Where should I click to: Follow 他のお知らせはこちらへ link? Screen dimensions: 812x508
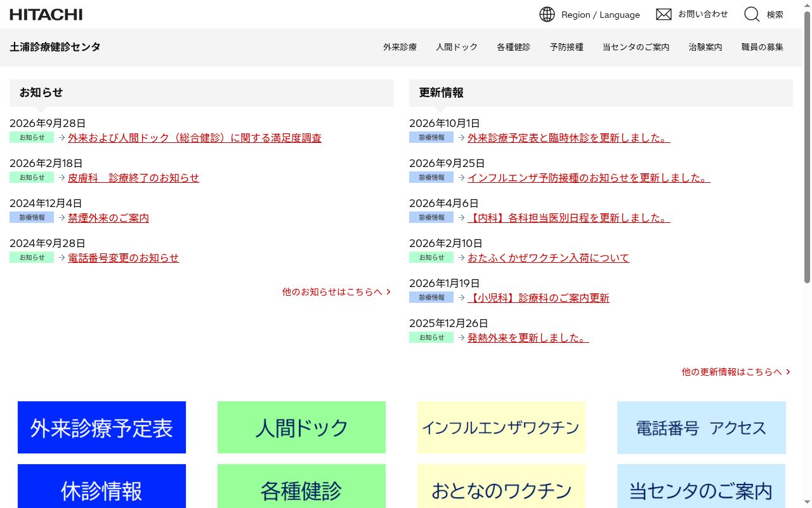pos(337,292)
